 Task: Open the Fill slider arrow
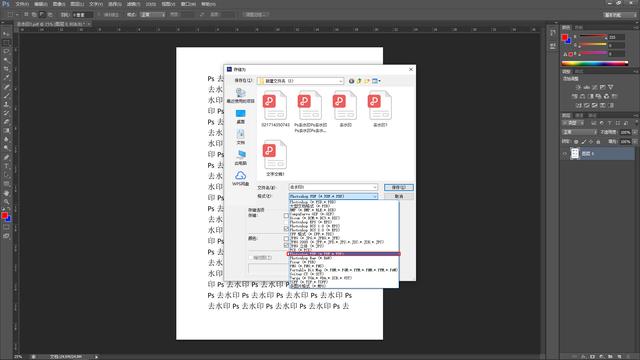[x=635, y=142]
